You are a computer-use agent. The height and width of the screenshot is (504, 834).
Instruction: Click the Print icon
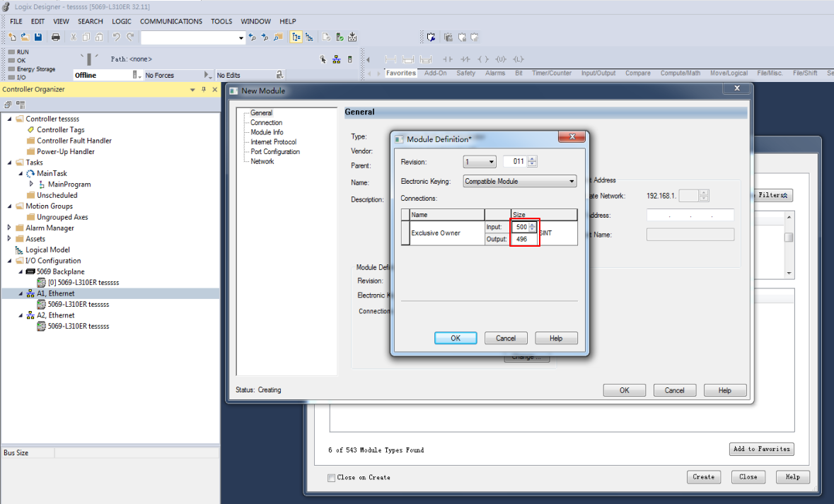55,37
